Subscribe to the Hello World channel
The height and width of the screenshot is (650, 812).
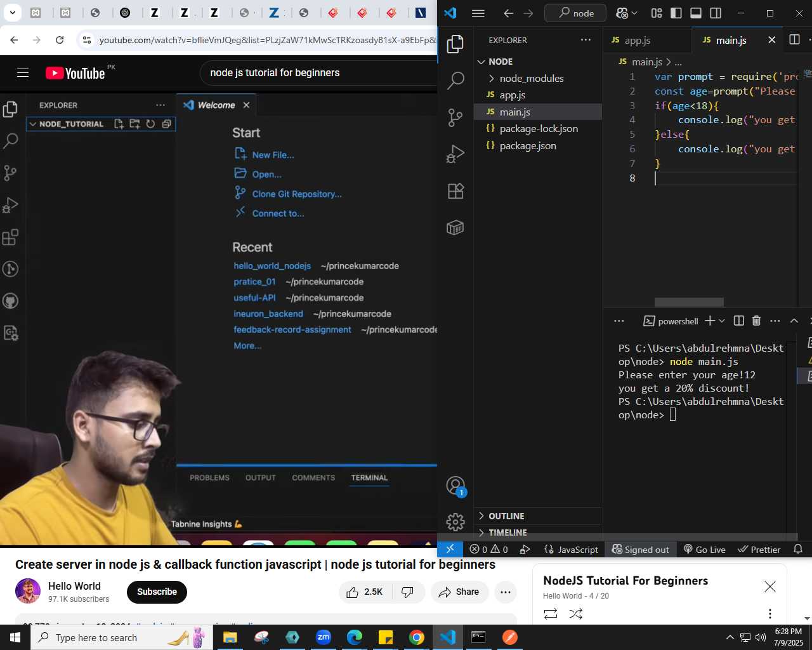coord(157,592)
